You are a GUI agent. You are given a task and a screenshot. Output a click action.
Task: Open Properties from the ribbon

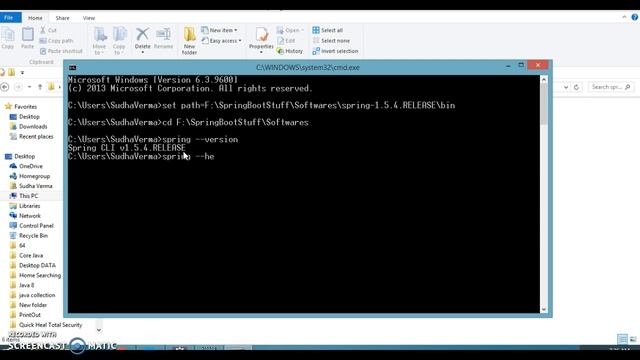click(261, 40)
